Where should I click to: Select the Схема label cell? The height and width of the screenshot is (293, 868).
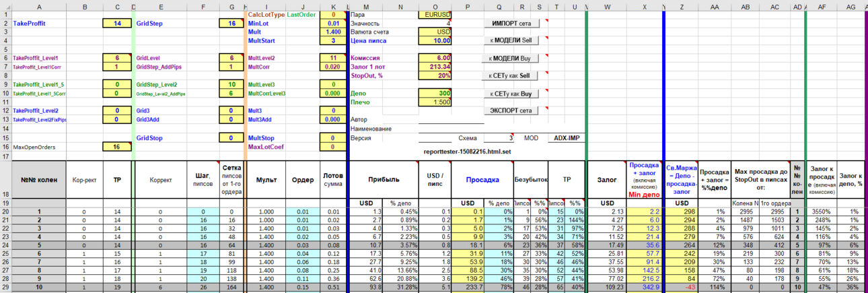click(x=468, y=137)
